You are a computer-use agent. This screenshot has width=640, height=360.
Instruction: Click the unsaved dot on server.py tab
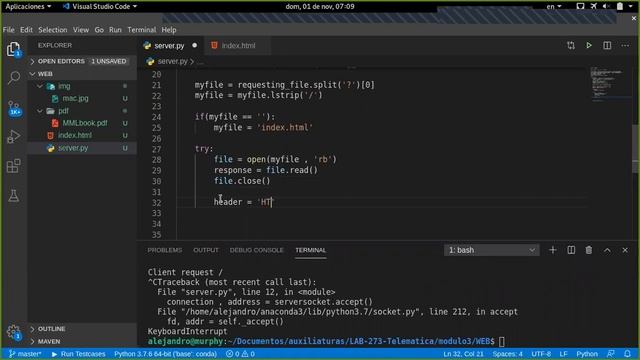(195, 45)
